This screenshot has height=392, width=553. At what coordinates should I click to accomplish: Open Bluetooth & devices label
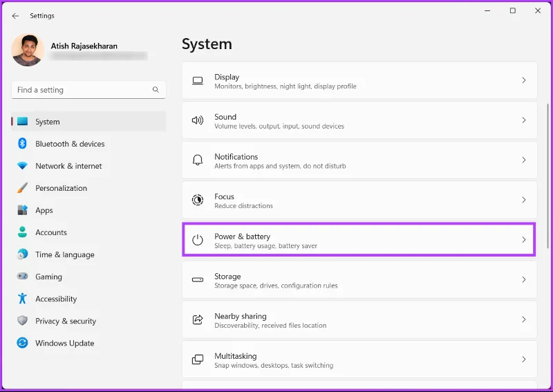(x=70, y=144)
